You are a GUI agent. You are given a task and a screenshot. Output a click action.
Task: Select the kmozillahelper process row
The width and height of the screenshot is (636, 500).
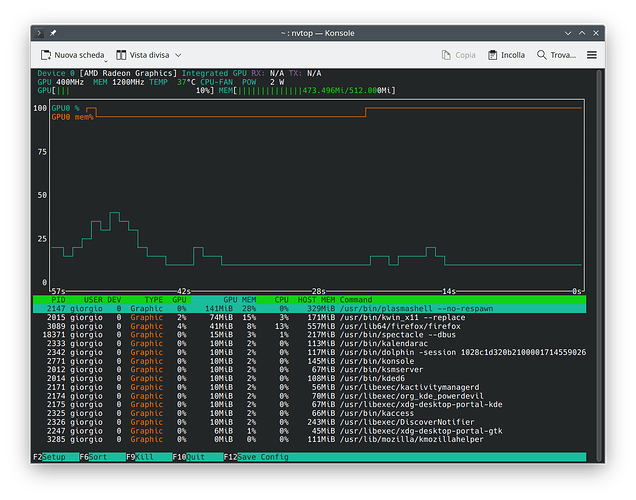pyautogui.click(x=309, y=440)
